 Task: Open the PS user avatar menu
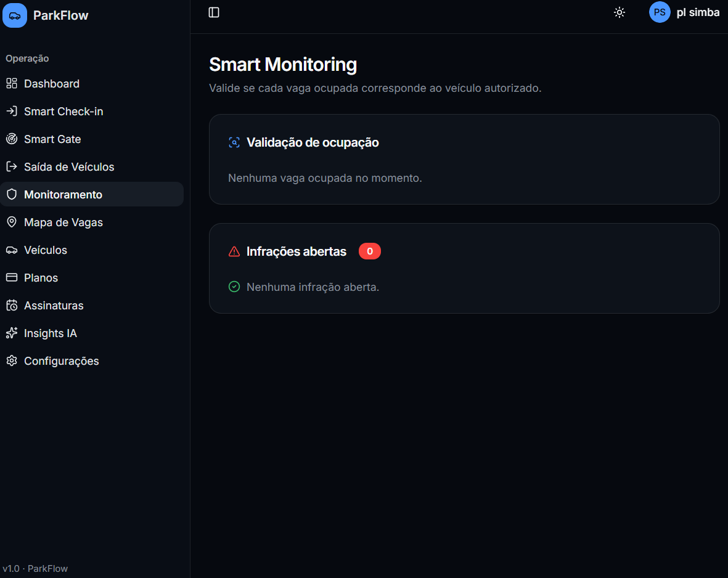(x=660, y=12)
